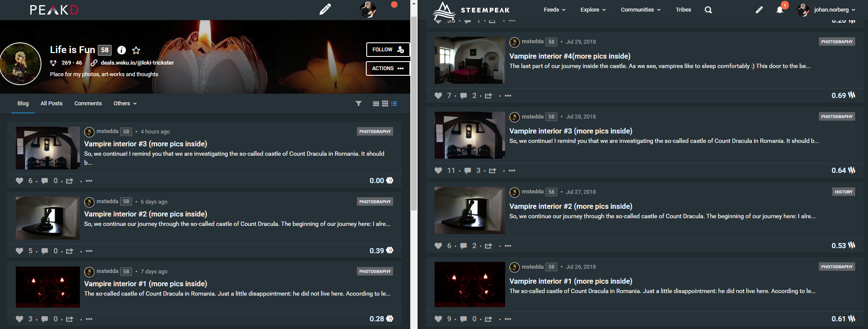This screenshot has height=329, width=868.
Task: Click payout icon beside 0.69 on SteemPeak
Action: point(852,95)
